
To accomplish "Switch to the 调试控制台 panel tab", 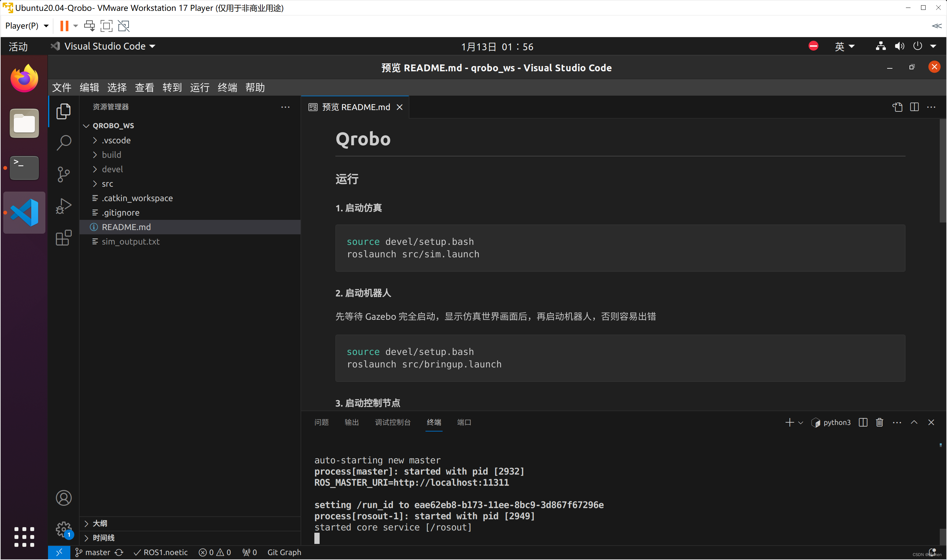I will (393, 422).
